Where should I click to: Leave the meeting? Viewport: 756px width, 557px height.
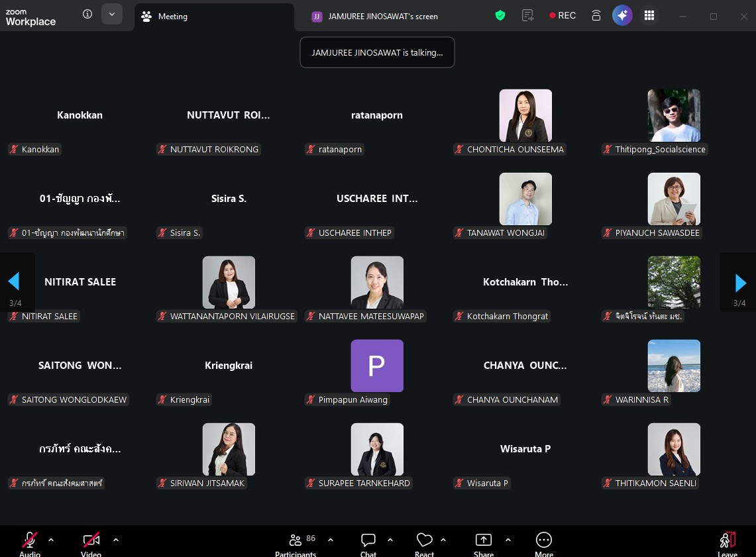pos(727,544)
